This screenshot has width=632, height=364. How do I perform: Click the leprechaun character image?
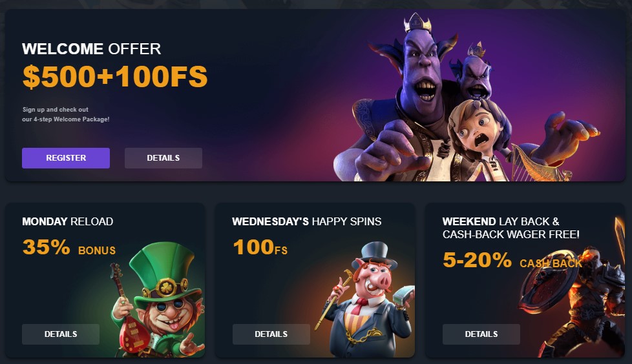pos(158,300)
